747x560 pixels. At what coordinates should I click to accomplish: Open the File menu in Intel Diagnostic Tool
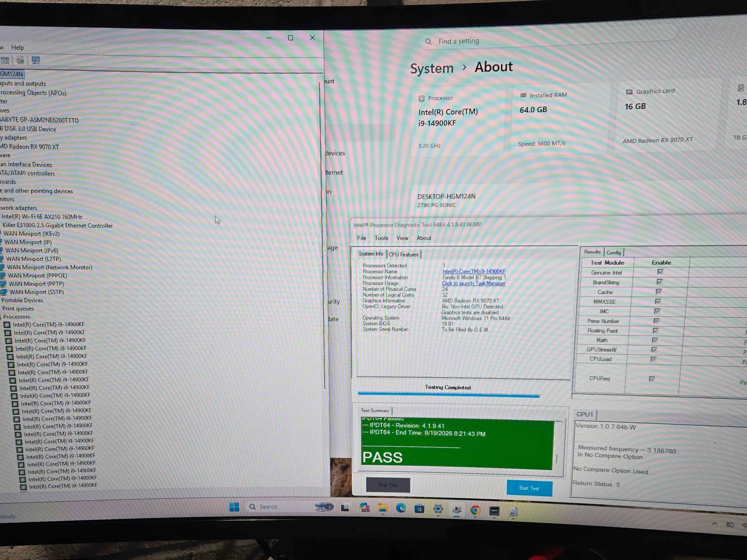click(361, 238)
